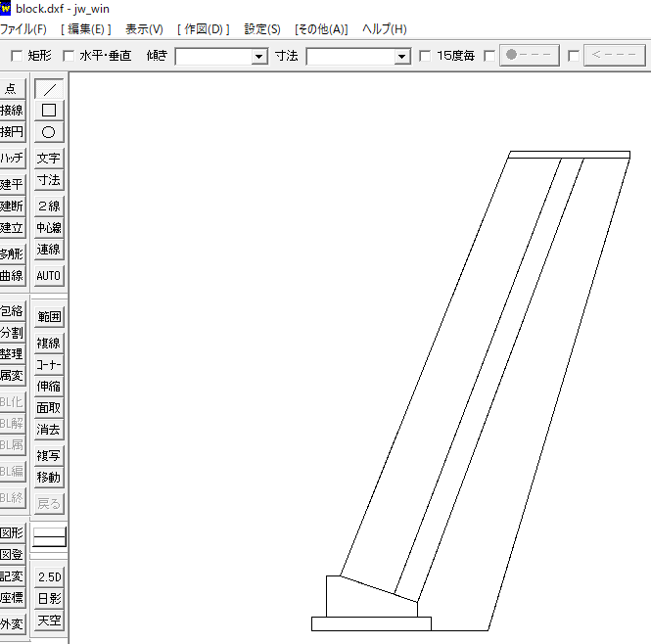Open the 設定(S) menu
Image resolution: width=651 pixels, height=644 pixels.
point(261,29)
